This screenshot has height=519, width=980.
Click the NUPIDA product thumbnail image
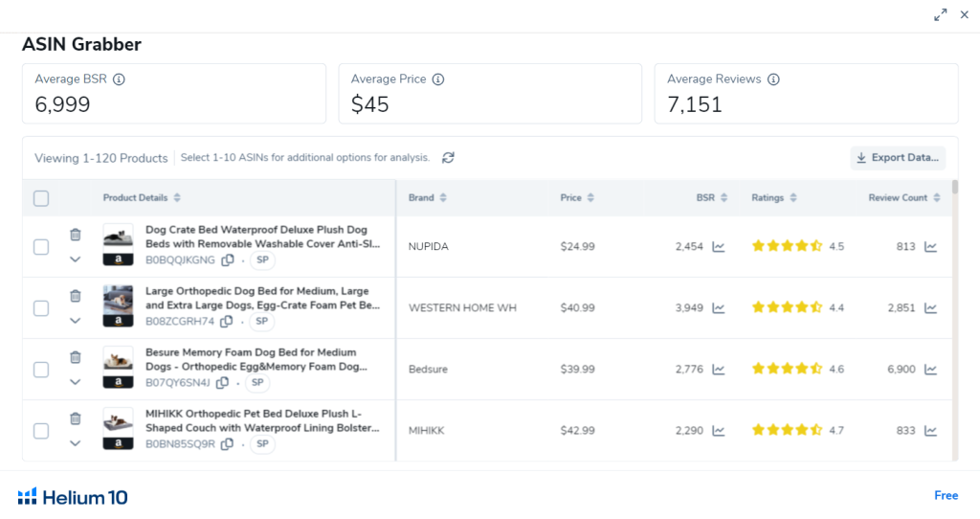pos(118,244)
